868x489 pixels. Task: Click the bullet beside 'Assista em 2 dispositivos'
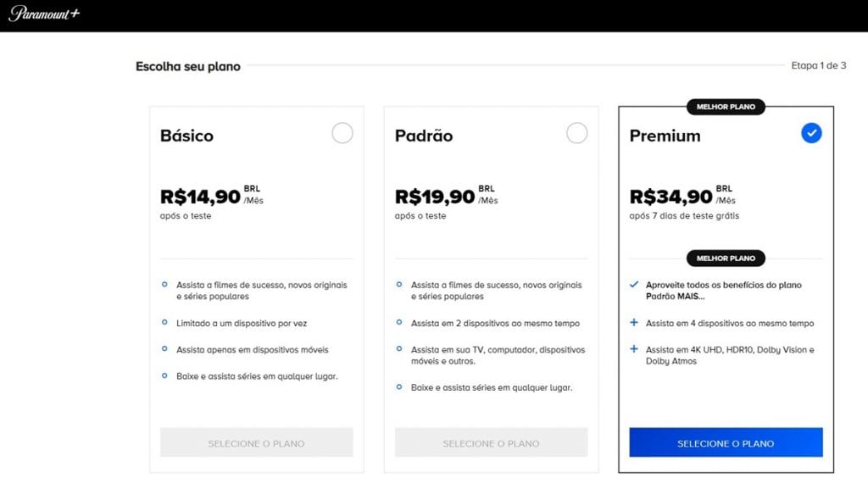(x=399, y=322)
